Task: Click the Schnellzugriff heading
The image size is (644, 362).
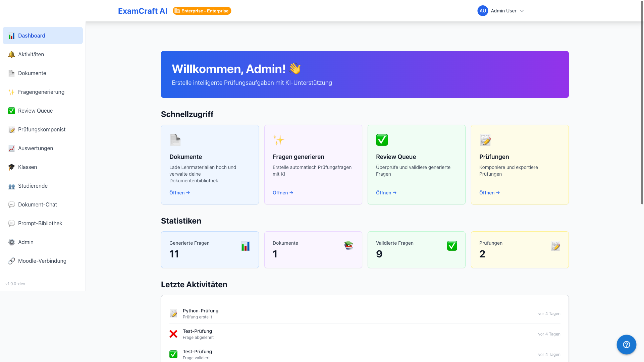Action: click(187, 114)
